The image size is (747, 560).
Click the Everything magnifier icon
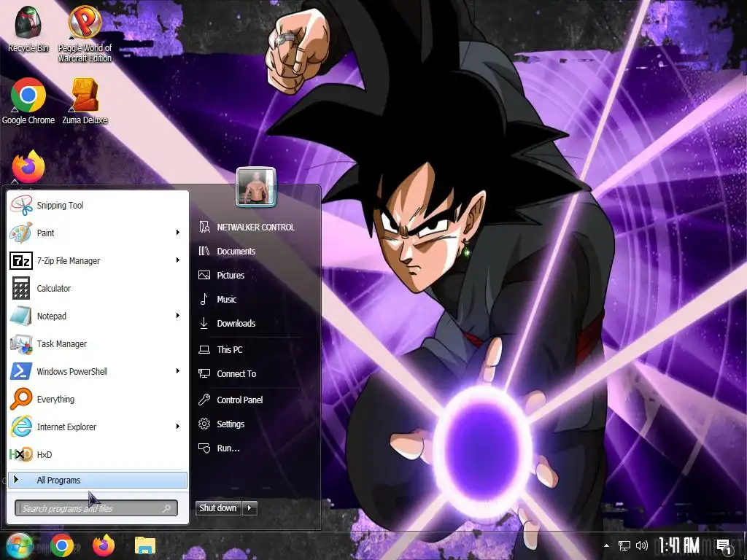[x=21, y=399]
